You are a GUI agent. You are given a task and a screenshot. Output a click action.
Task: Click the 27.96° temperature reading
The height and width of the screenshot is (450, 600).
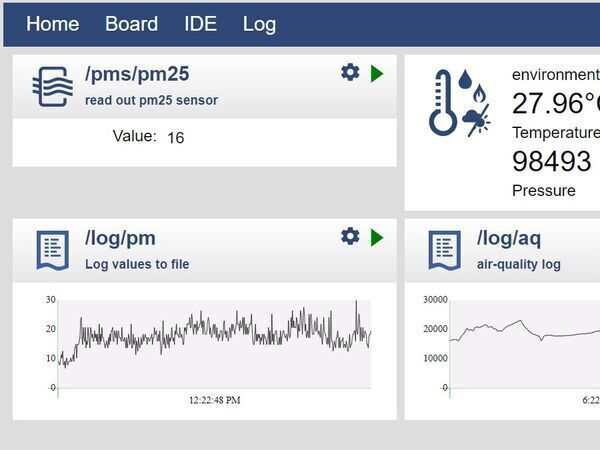point(555,103)
